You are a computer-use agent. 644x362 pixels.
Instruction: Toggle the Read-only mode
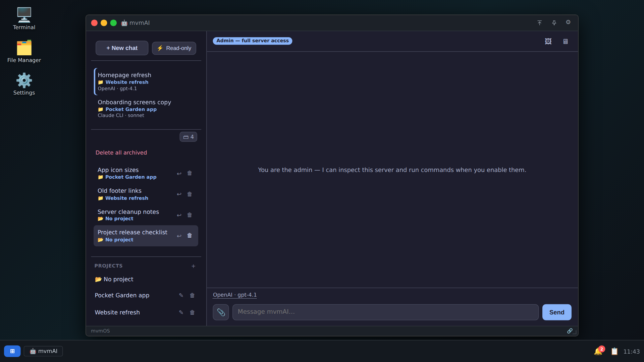click(x=174, y=48)
